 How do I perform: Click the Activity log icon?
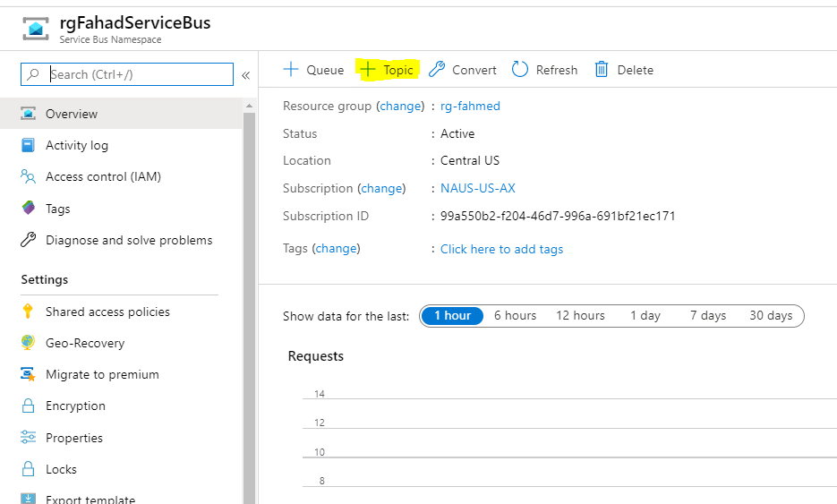(x=29, y=145)
